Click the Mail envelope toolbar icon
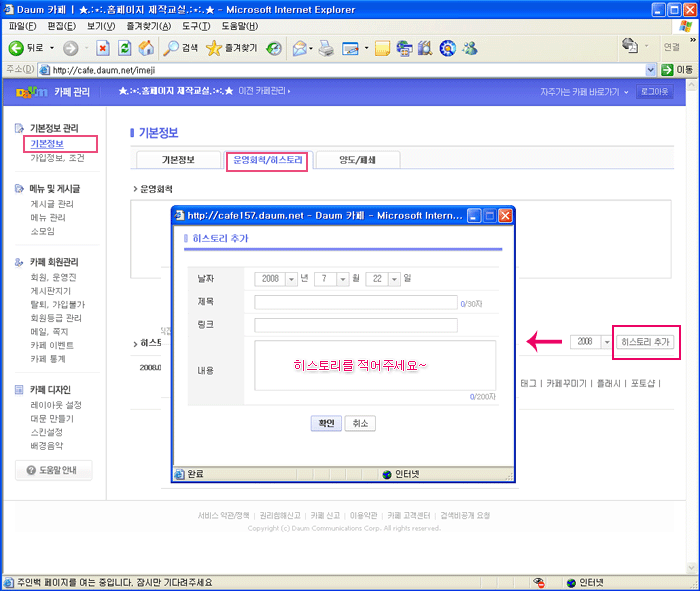This screenshot has height=591, width=700. [300, 48]
